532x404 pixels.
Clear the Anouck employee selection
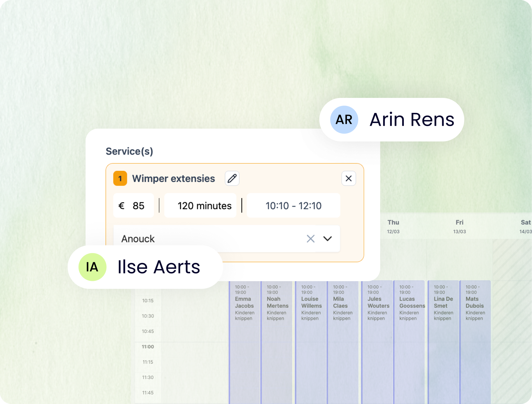[310, 239]
